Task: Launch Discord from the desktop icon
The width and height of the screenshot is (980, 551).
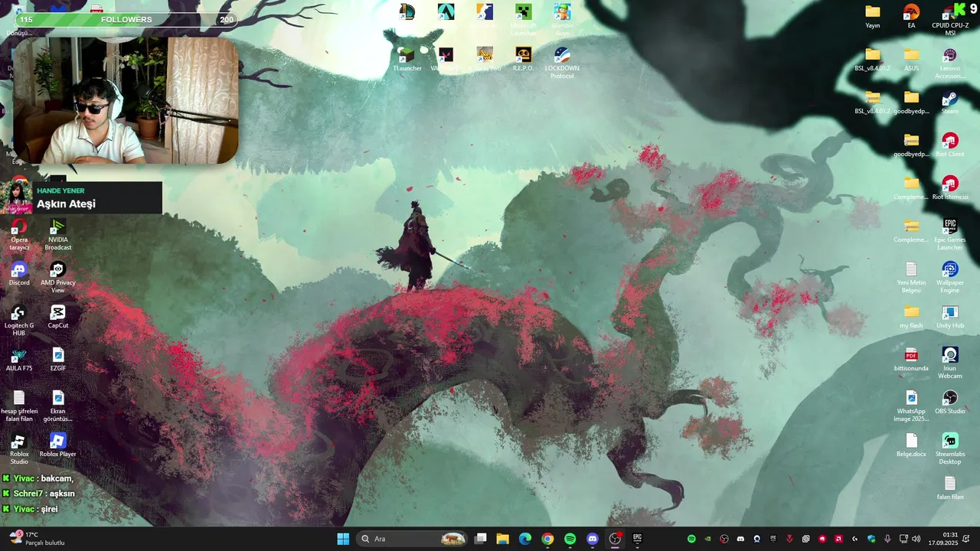Action: pos(19,274)
